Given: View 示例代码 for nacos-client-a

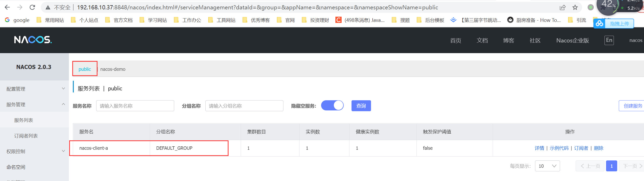Looking at the screenshot, I should point(559,148).
